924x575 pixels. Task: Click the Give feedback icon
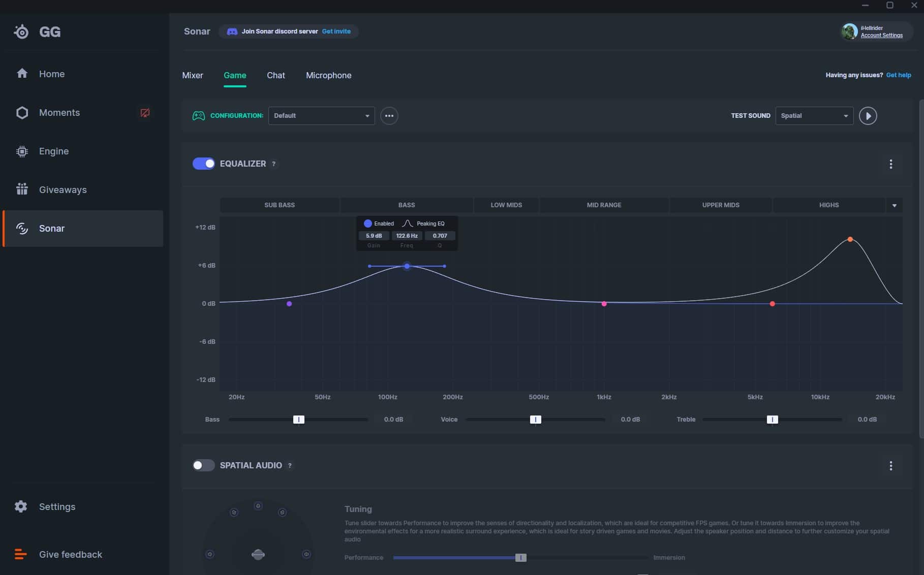click(x=21, y=554)
